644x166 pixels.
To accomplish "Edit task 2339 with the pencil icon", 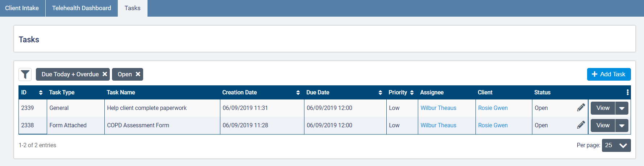I will coord(581,108).
